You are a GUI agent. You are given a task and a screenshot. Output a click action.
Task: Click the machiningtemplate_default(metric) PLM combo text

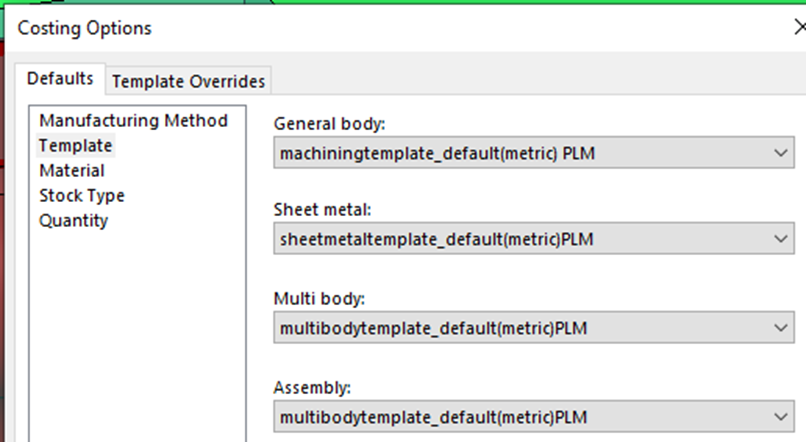[437, 153]
